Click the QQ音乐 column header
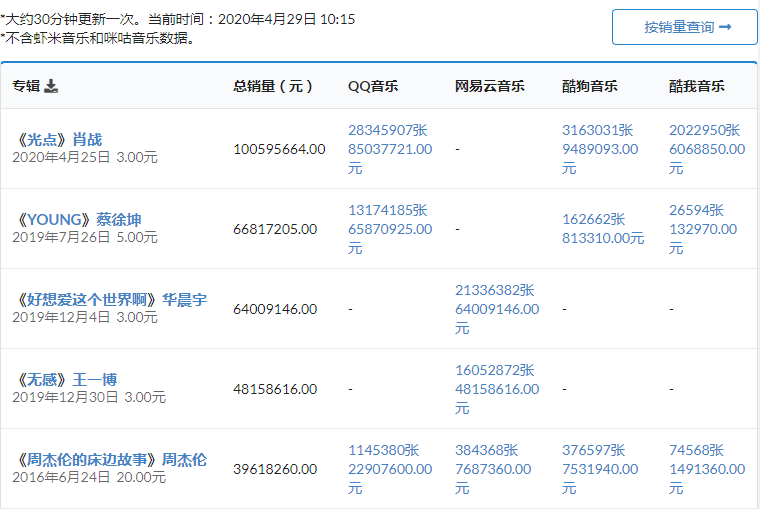This screenshot has width=760, height=509. (x=373, y=86)
